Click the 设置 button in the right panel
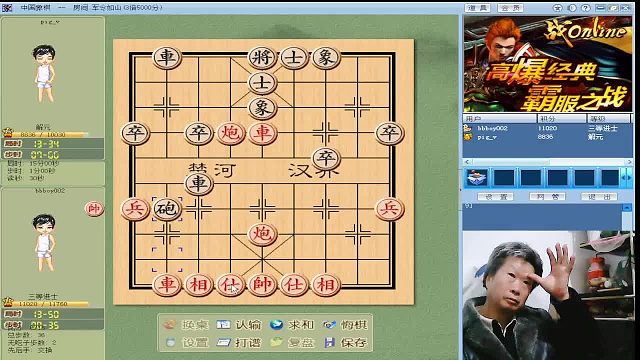This screenshot has height=360, width=640. coord(496,197)
